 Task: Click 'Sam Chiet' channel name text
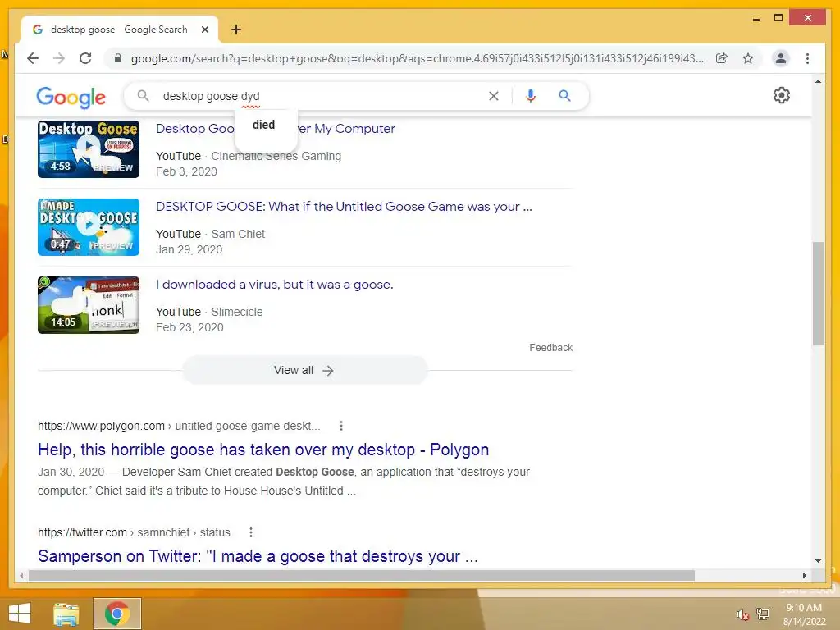(238, 234)
